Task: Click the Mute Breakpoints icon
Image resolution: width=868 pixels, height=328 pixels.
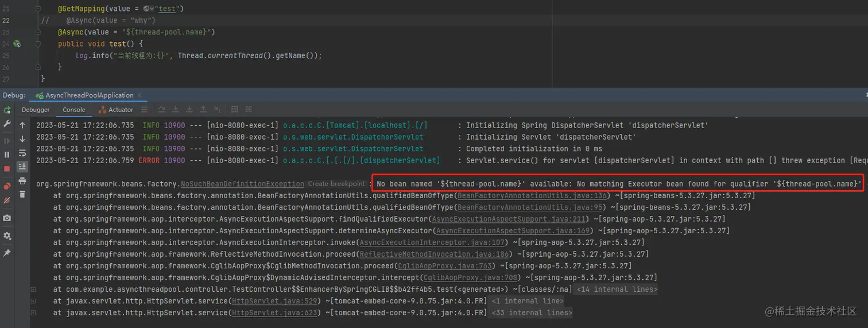Action: click(x=7, y=200)
